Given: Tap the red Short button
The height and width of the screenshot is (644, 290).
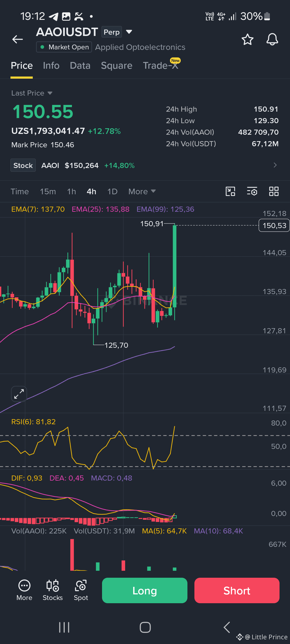Looking at the screenshot, I should click(x=237, y=590).
